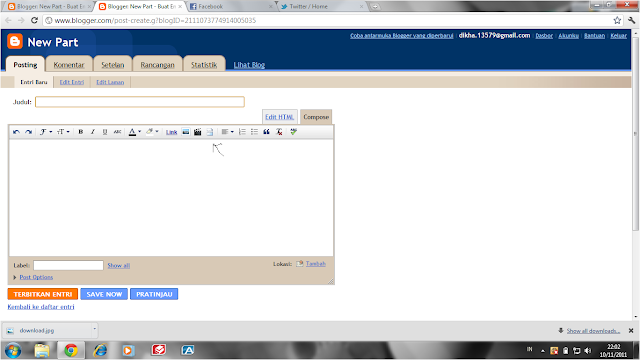
Task: Show all labels
Action: (118, 265)
